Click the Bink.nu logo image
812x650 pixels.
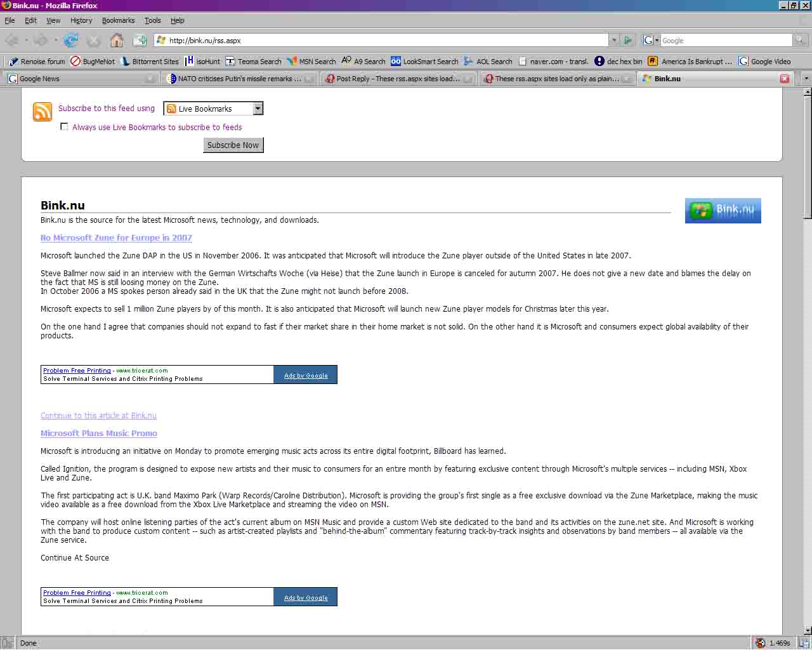pyautogui.click(x=723, y=211)
